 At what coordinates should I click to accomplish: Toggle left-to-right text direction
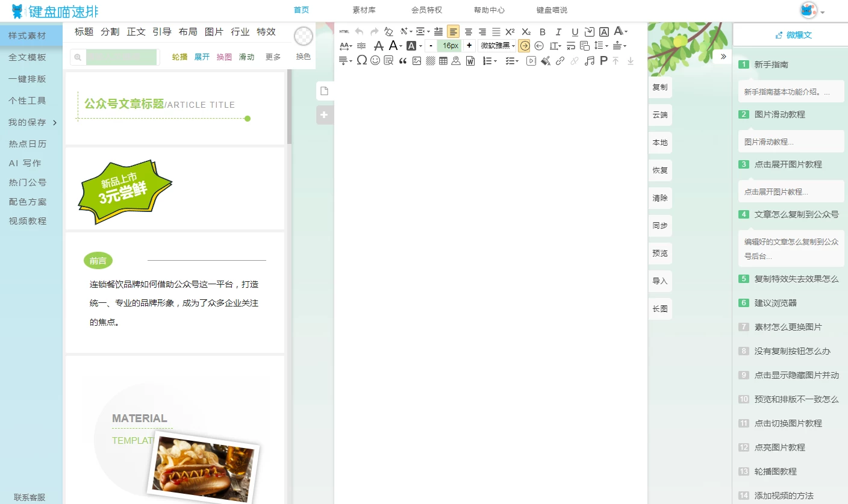pos(525,46)
